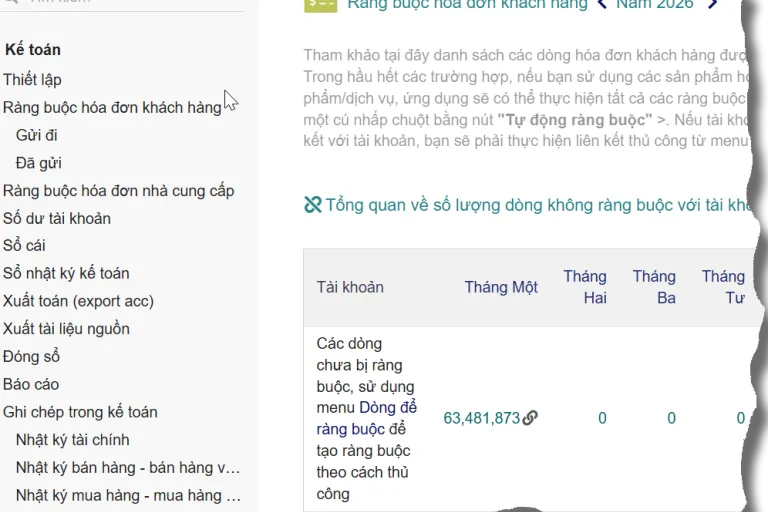This screenshot has width=768, height=512.
Task: Open Đóng sổ menu item
Action: [31, 357]
